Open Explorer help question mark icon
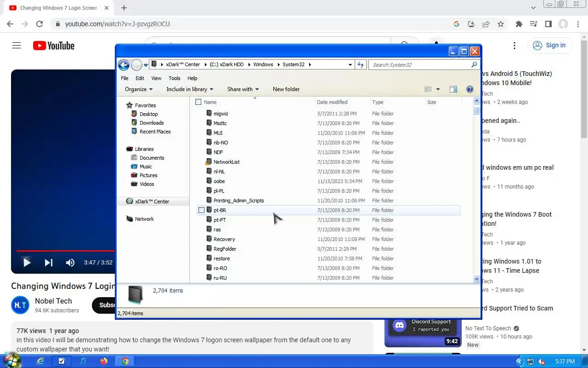 point(470,89)
